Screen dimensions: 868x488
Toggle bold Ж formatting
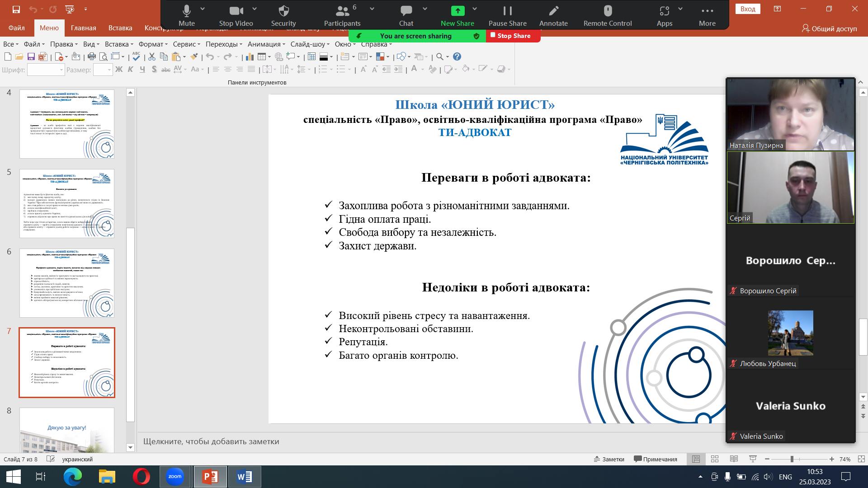pos(119,69)
